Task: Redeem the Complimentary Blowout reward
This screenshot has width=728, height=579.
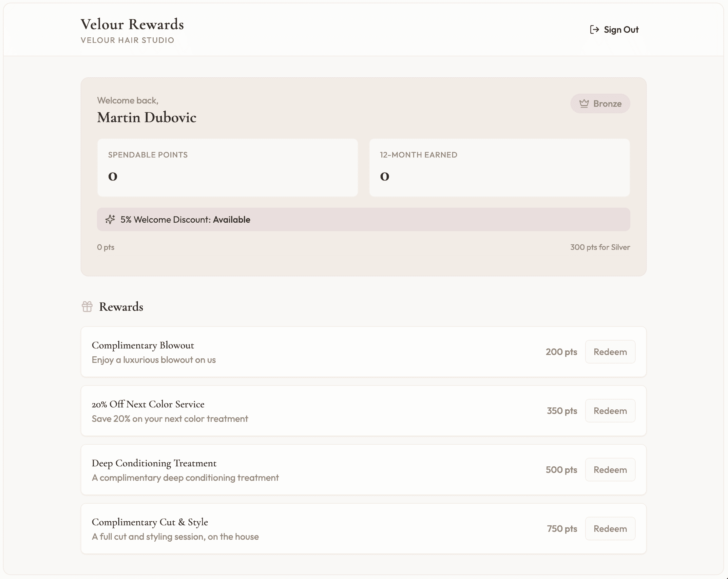Action: tap(610, 351)
